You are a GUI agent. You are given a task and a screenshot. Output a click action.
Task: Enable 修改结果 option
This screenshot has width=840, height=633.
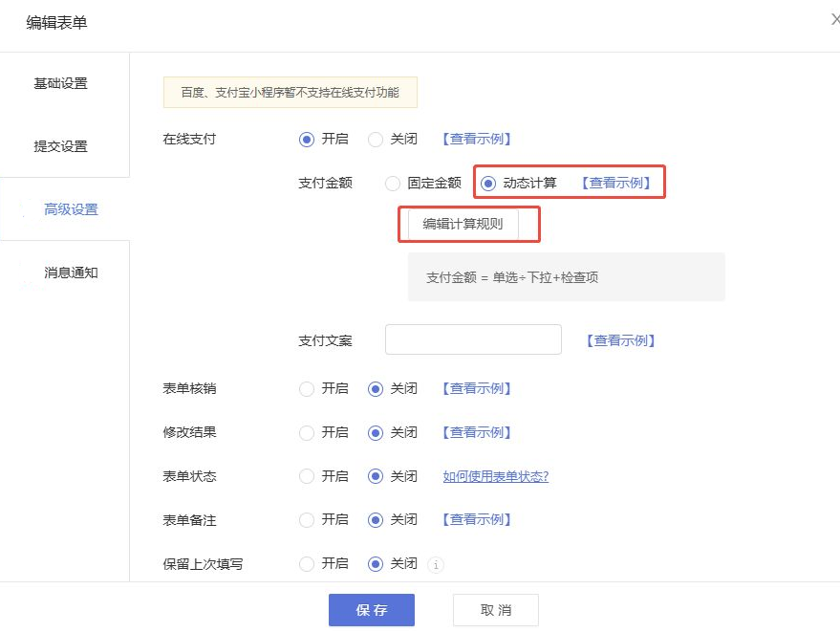(306, 432)
